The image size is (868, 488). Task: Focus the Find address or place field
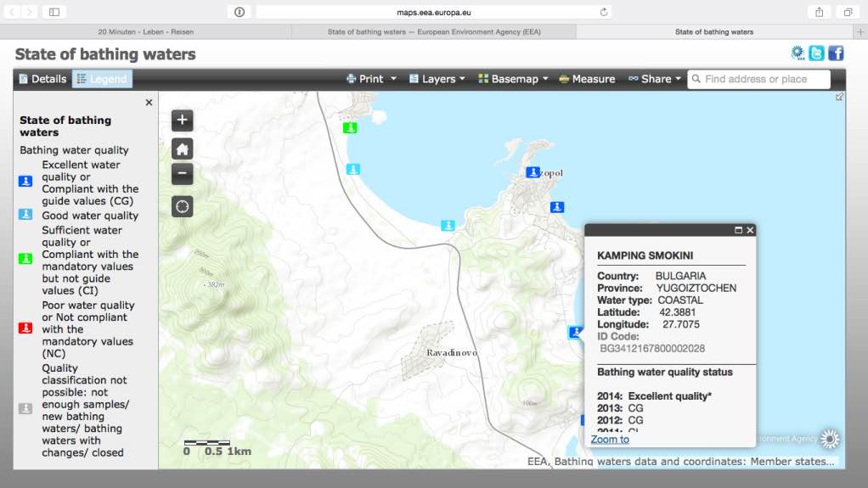pyautogui.click(x=759, y=79)
